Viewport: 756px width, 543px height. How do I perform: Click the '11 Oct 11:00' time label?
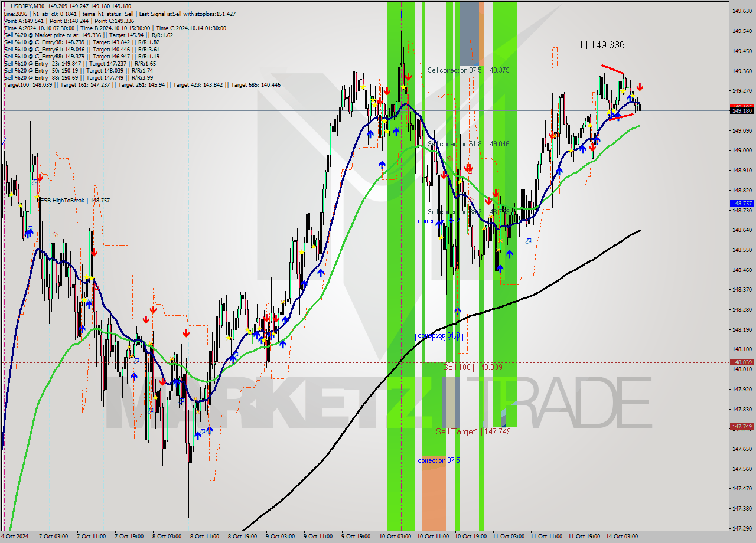tap(546, 537)
